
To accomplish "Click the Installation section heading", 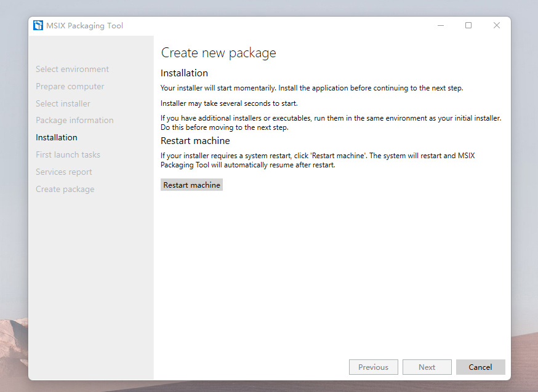I will (x=184, y=73).
